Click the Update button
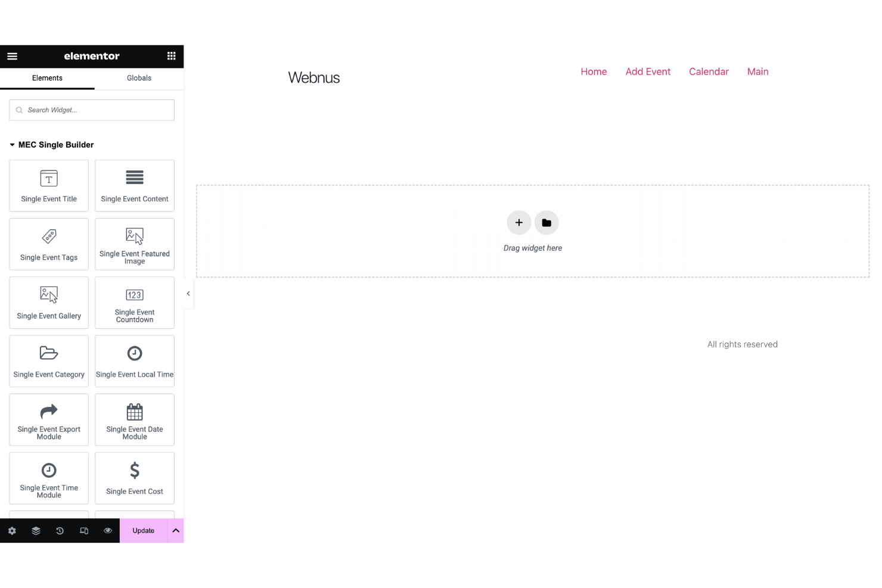The image size is (882, 588). point(143,530)
